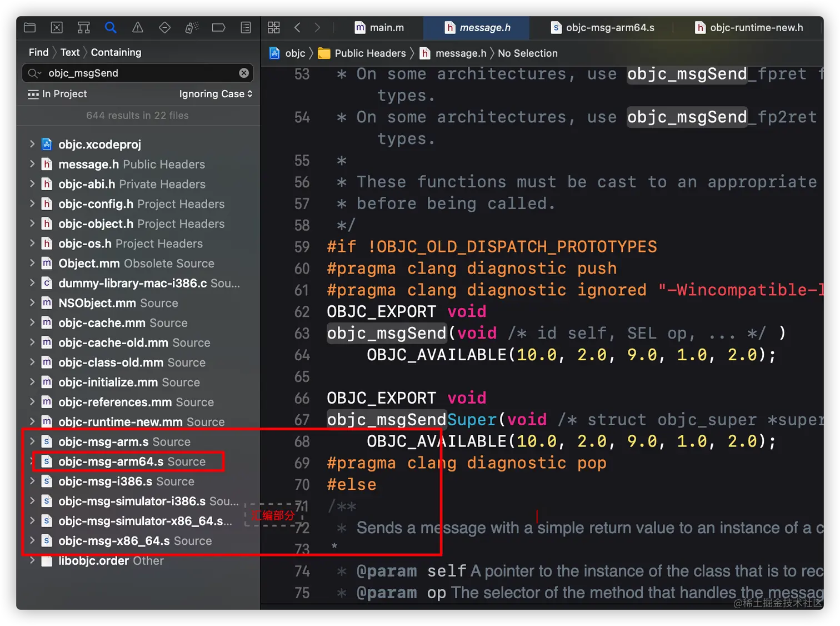
Task: Open the Breakpoint navigator icon
Action: (218, 27)
